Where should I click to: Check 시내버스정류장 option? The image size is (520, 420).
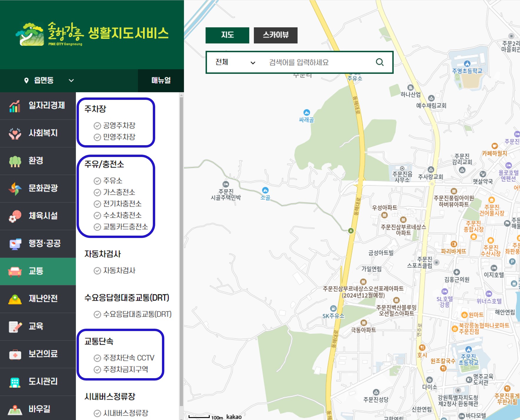pos(97,413)
